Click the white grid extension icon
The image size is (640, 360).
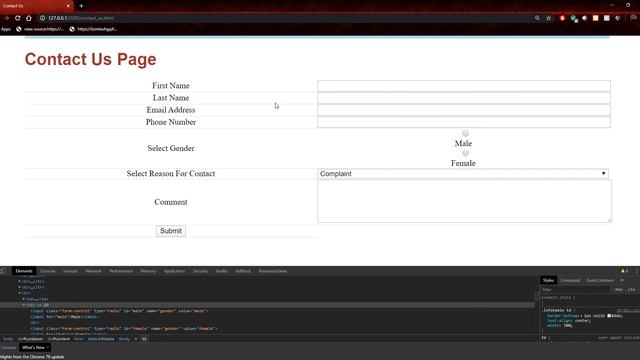tap(607, 18)
